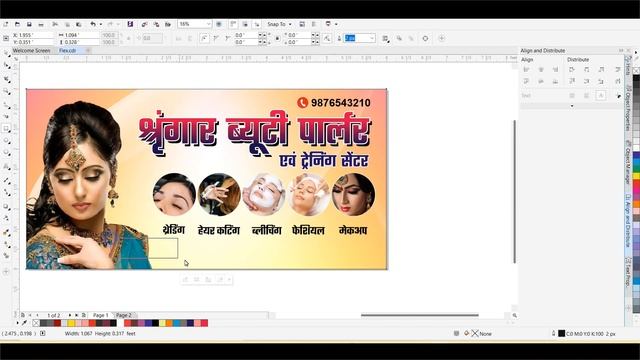Click the Full-screen preview icon
The image size is (640, 360).
[x=219, y=24]
